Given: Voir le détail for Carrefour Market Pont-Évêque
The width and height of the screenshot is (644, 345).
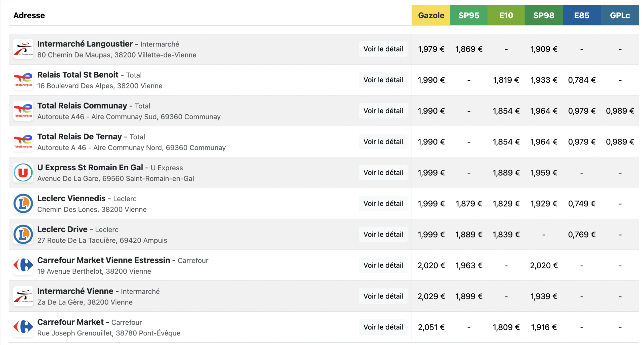Looking at the screenshot, I should point(383,327).
